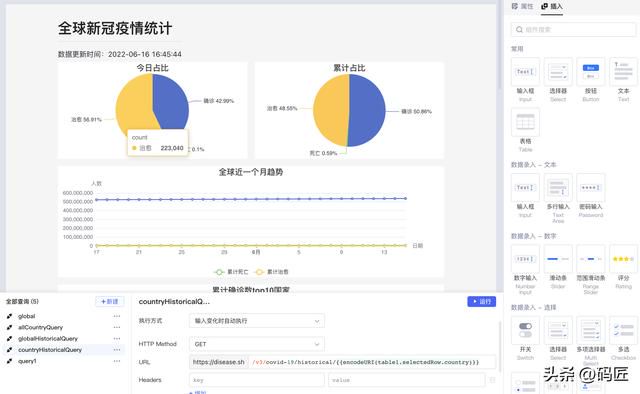
Task: Click the add header link below Headers
Action: tap(198, 392)
